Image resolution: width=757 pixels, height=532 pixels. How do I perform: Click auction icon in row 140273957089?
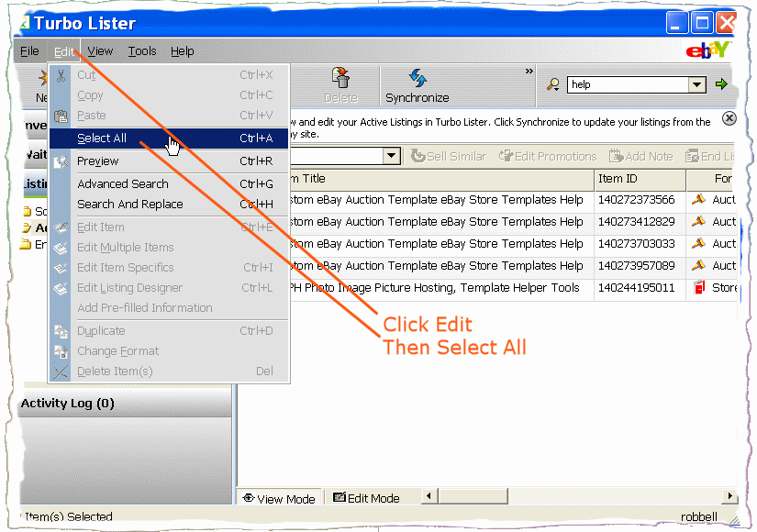[698, 265]
